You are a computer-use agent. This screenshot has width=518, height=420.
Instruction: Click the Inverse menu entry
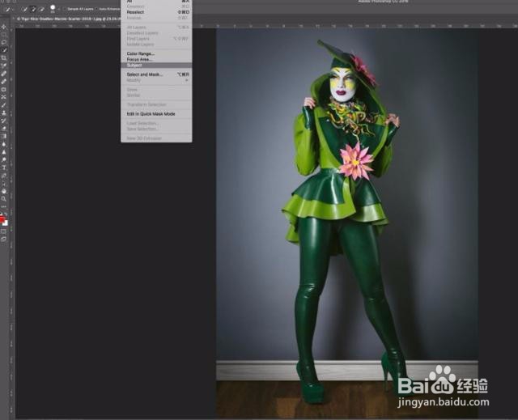click(156, 18)
